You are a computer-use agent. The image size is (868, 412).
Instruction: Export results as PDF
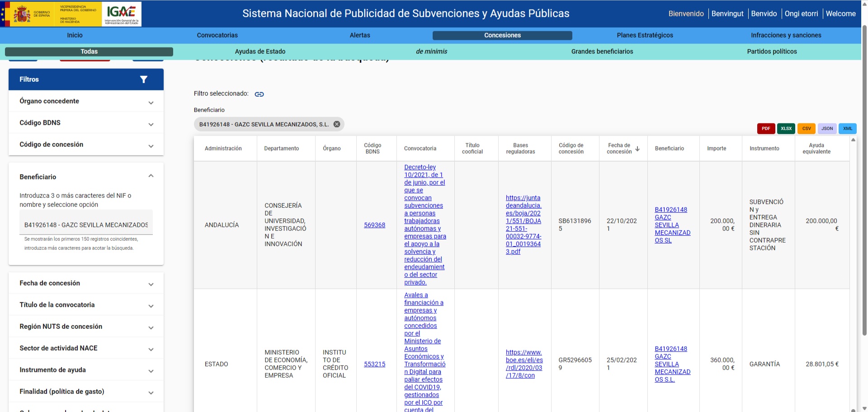[x=766, y=129]
